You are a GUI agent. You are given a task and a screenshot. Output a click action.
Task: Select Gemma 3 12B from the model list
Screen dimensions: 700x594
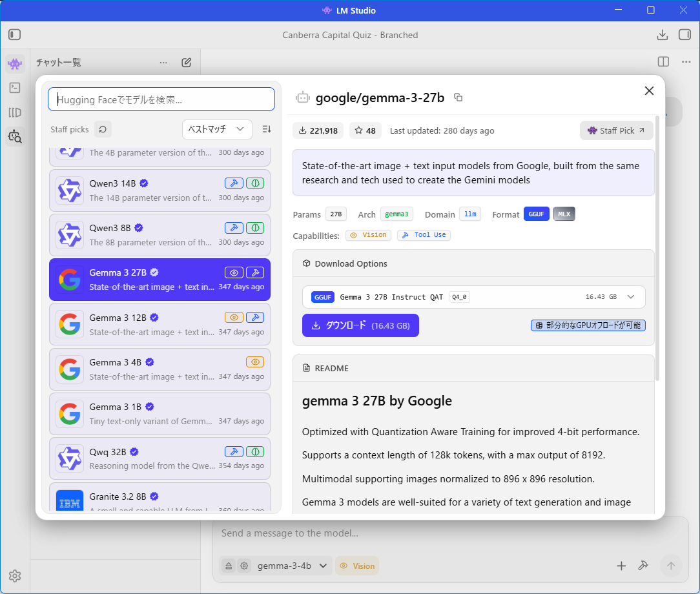(x=160, y=325)
